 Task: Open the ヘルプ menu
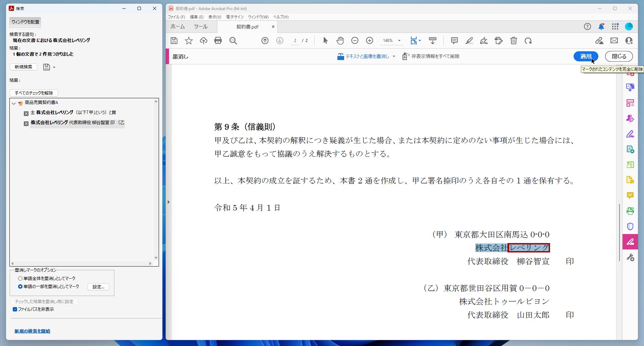pyautogui.click(x=281, y=17)
